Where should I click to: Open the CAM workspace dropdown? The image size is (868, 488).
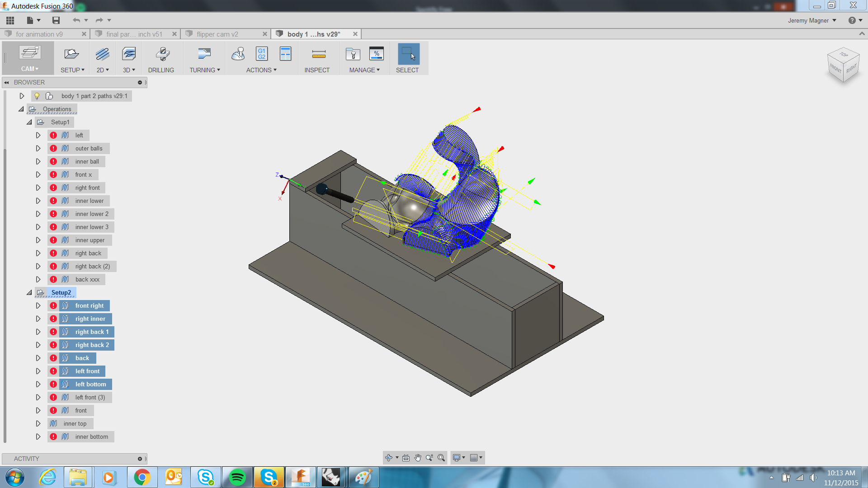click(x=30, y=69)
